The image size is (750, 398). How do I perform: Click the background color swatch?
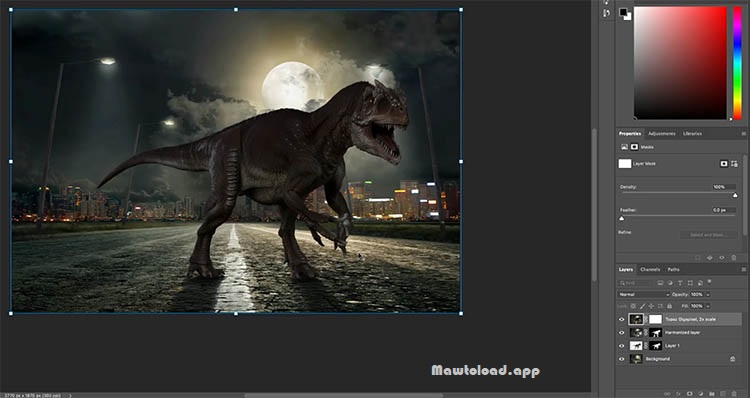628,17
